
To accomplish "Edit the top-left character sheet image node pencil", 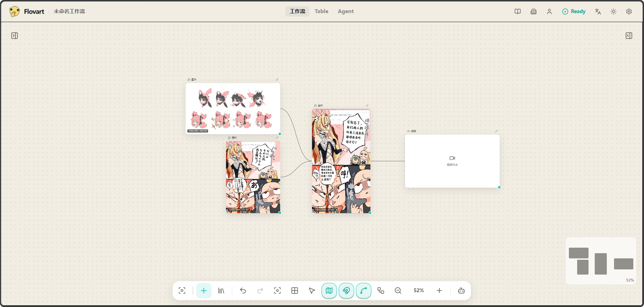I will (x=277, y=80).
